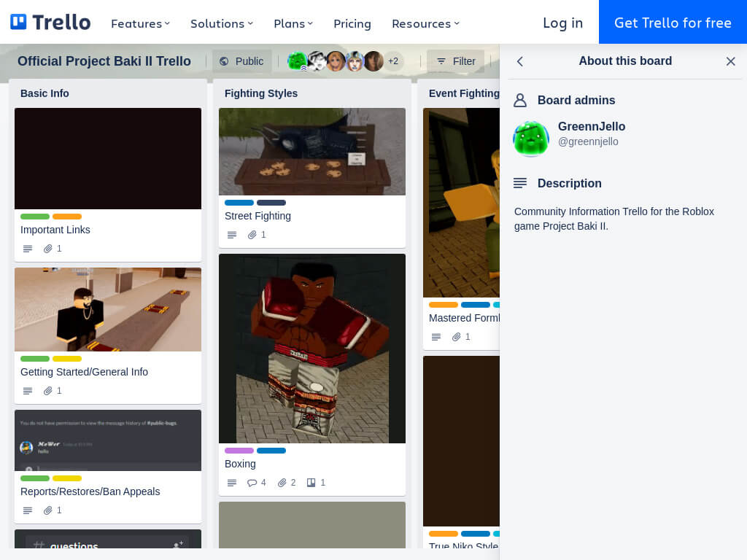Go back in About this board panel
The width and height of the screenshot is (747, 560).
click(x=520, y=61)
